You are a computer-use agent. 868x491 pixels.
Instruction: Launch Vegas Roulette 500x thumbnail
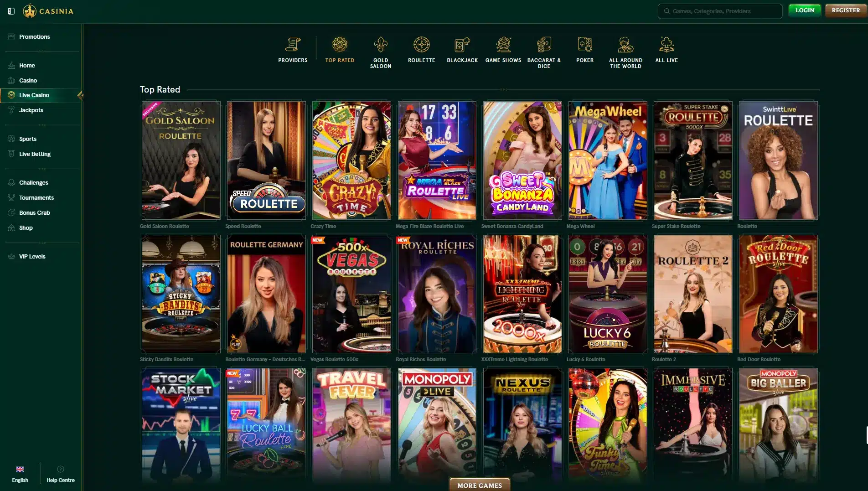click(351, 294)
